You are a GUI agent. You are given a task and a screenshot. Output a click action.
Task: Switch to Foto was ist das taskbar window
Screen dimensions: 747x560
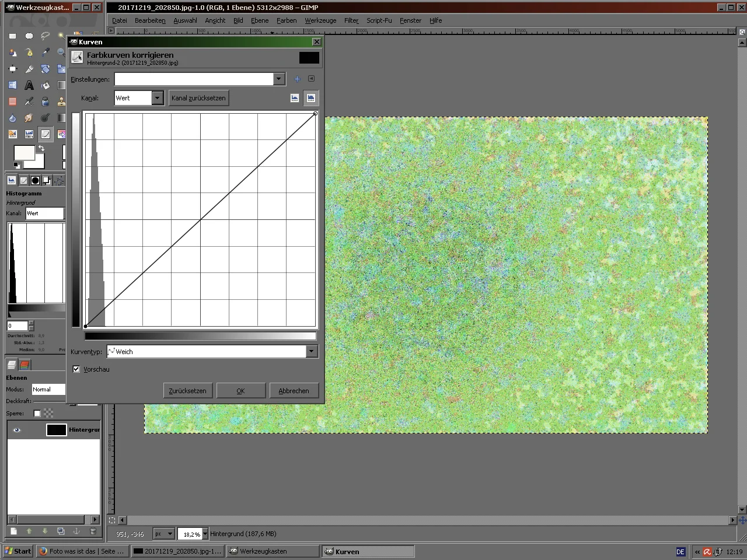(82, 551)
